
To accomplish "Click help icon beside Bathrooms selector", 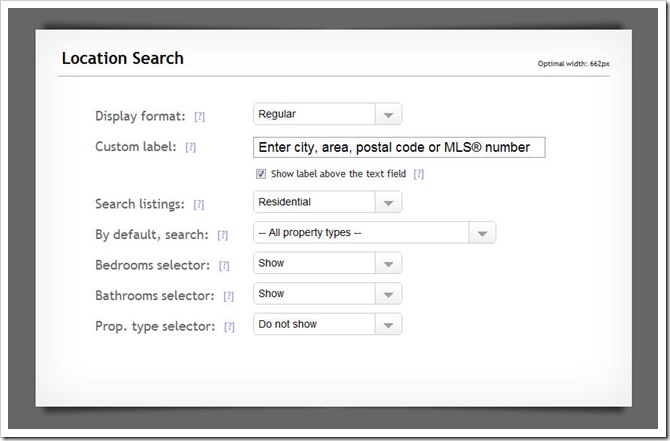I will (x=229, y=296).
